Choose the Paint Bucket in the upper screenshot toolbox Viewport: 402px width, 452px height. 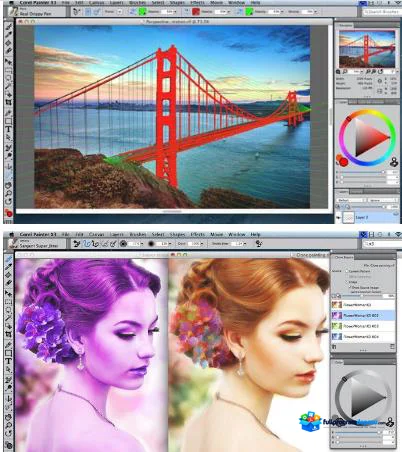point(9,43)
